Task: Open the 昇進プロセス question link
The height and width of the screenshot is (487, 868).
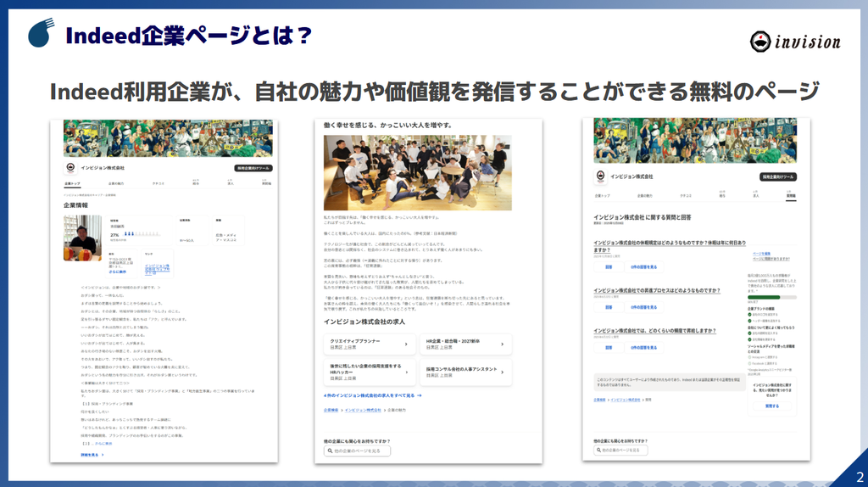Action: [x=657, y=290]
